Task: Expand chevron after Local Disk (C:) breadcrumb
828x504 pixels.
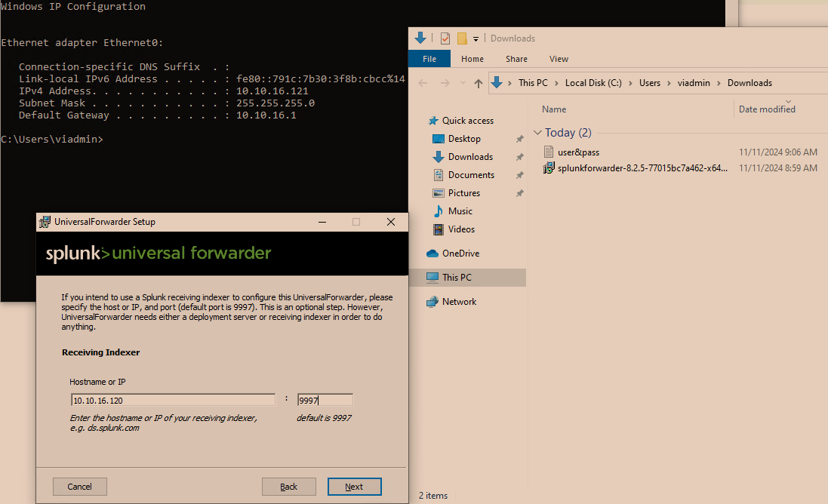Action: 630,84
